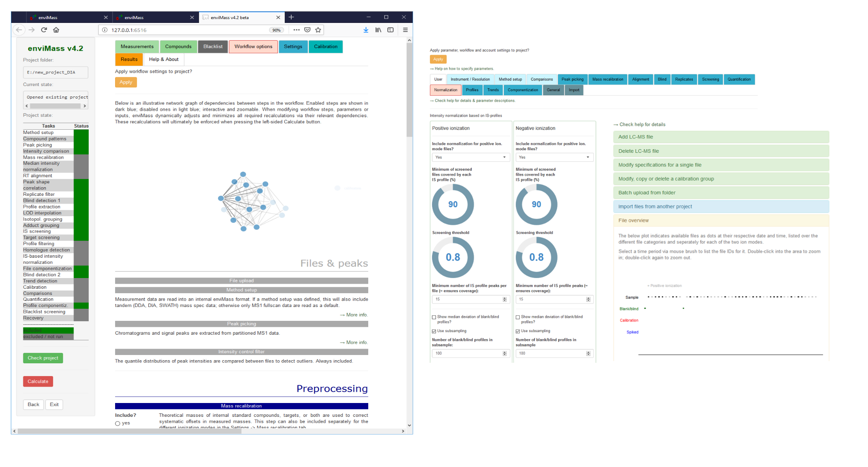The height and width of the screenshot is (467, 868).
Task: Click the project folder path field
Action: pos(55,72)
